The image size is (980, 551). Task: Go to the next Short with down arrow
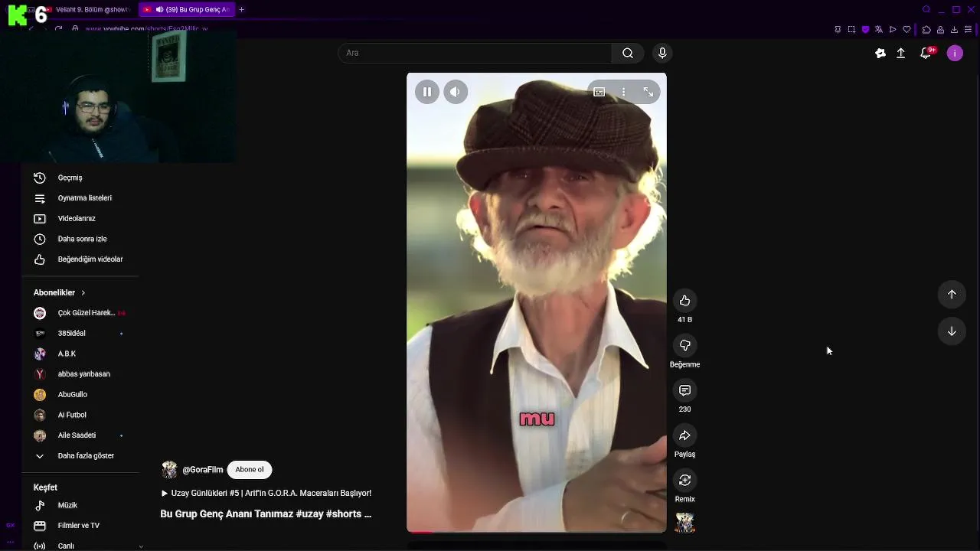952,331
